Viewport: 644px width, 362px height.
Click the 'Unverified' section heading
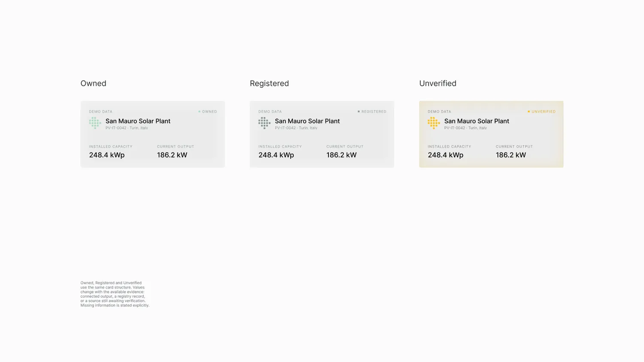(437, 83)
